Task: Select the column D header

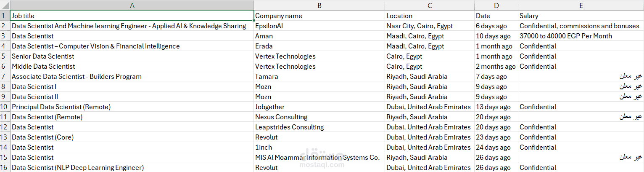Action: (x=496, y=5)
